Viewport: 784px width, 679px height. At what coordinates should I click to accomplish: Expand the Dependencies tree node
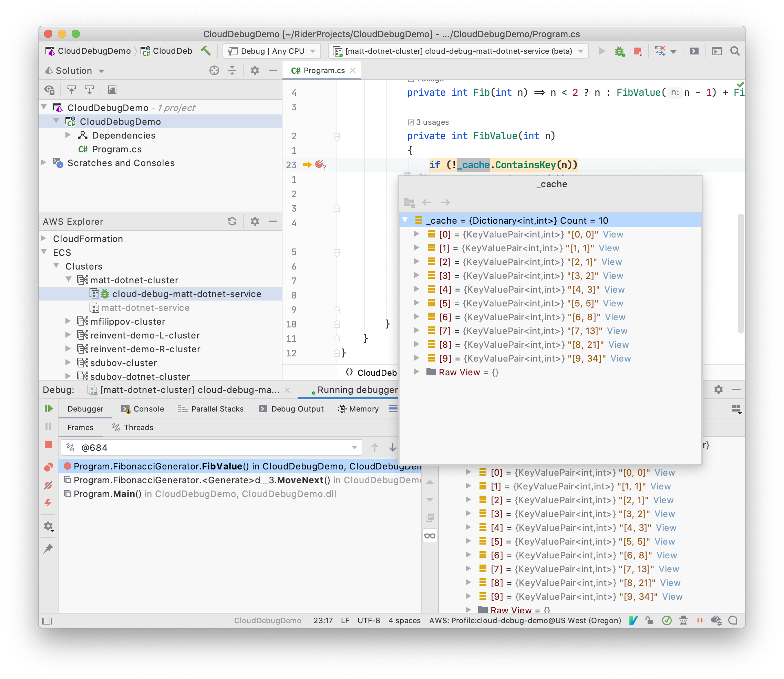coord(68,135)
